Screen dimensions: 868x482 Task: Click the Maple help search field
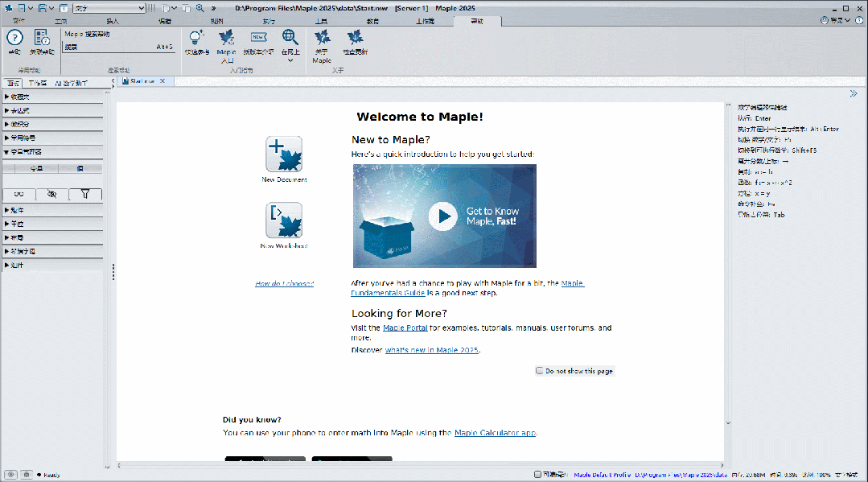pos(118,47)
